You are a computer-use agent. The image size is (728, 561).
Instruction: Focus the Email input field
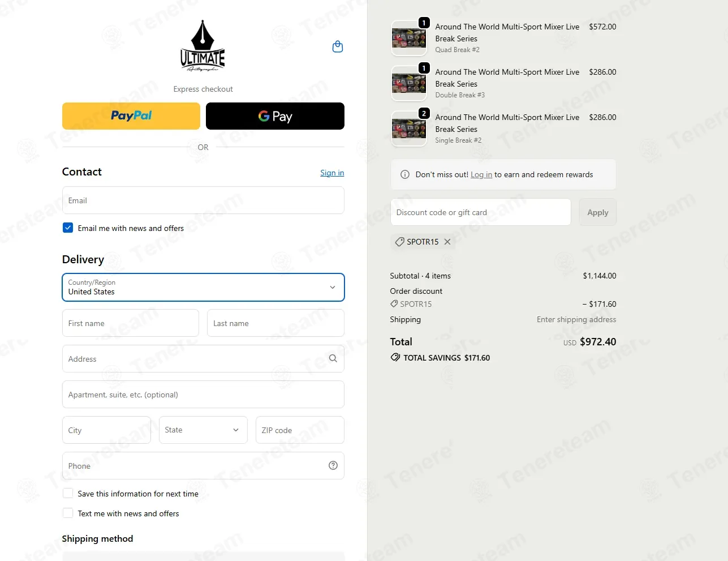[203, 200]
